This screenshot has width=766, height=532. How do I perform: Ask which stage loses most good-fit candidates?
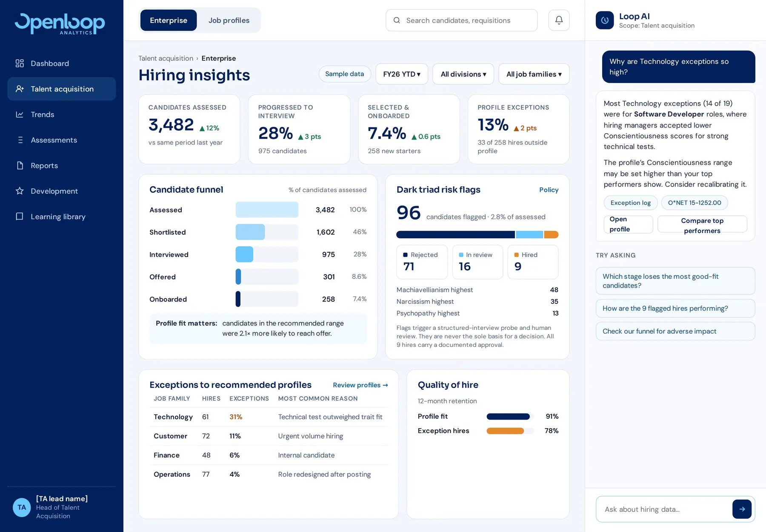pyautogui.click(x=675, y=281)
